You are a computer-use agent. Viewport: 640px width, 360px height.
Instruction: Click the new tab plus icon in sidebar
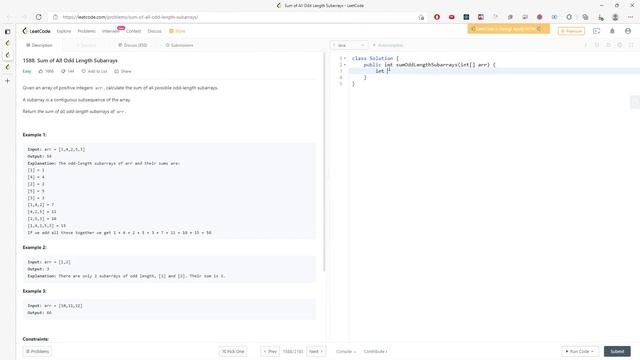click(x=7, y=81)
